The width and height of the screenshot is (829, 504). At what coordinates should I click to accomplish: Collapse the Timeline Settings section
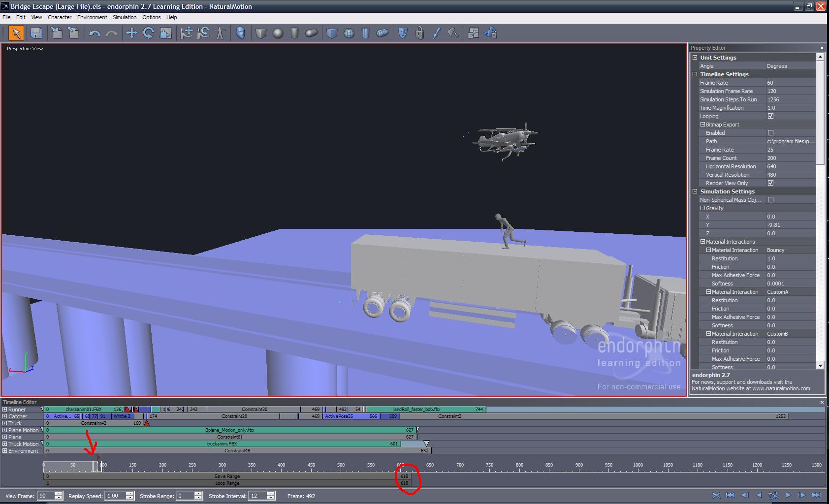695,74
